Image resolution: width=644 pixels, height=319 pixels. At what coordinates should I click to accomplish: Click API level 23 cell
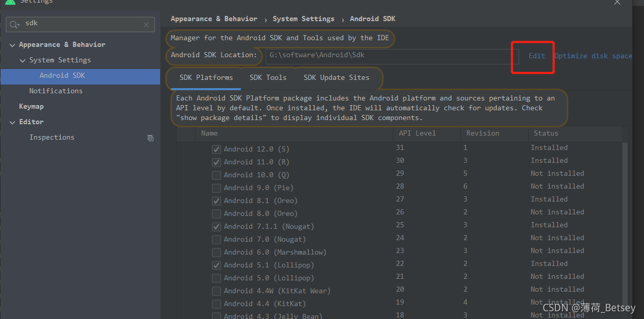click(x=400, y=251)
